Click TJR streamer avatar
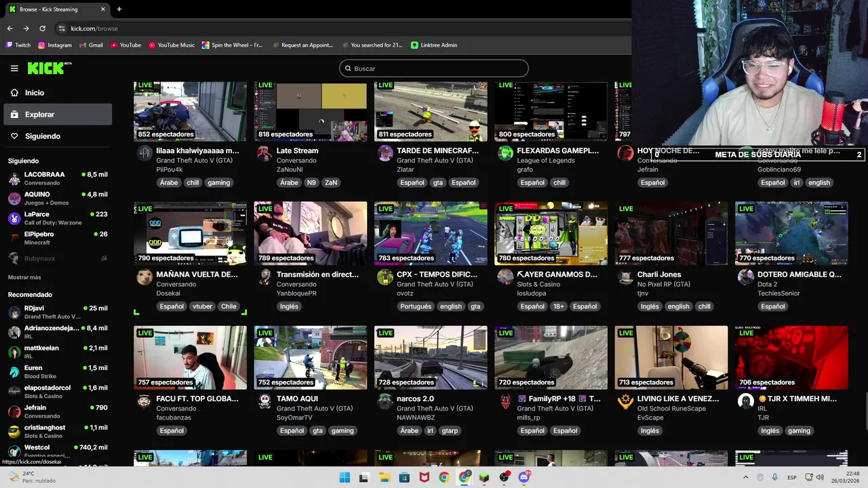This screenshot has height=488, width=868. point(746,401)
